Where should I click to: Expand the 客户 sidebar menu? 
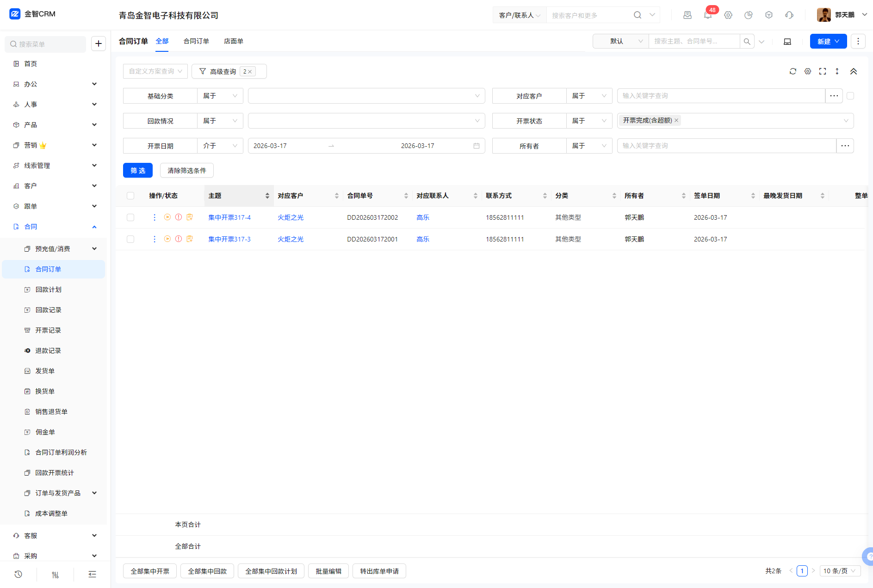click(55, 186)
